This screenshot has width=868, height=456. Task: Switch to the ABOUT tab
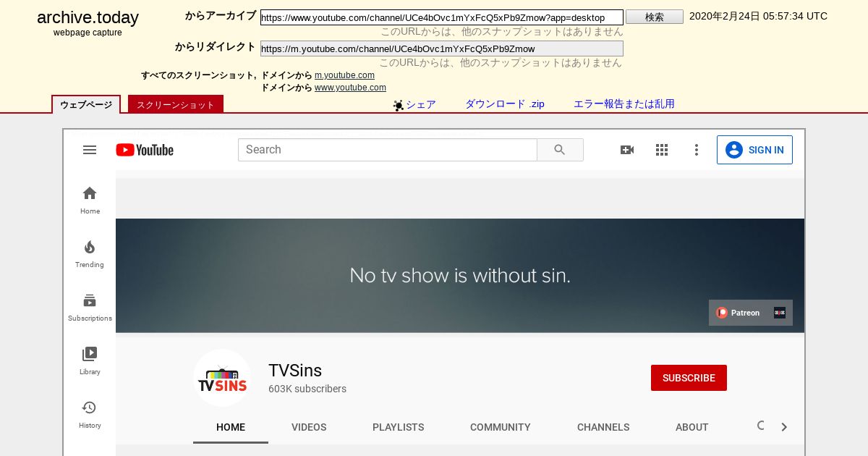coord(692,427)
